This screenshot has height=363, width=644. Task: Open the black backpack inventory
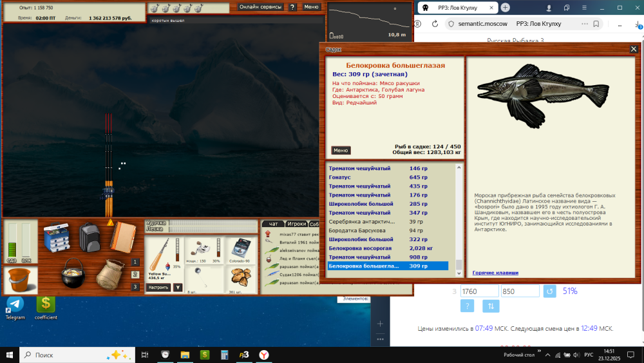coord(90,238)
